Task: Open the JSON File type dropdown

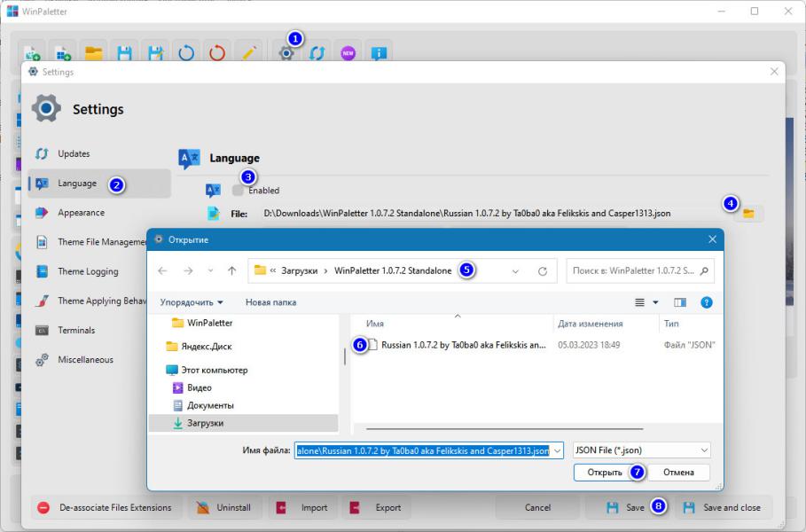Action: pyautogui.click(x=641, y=450)
